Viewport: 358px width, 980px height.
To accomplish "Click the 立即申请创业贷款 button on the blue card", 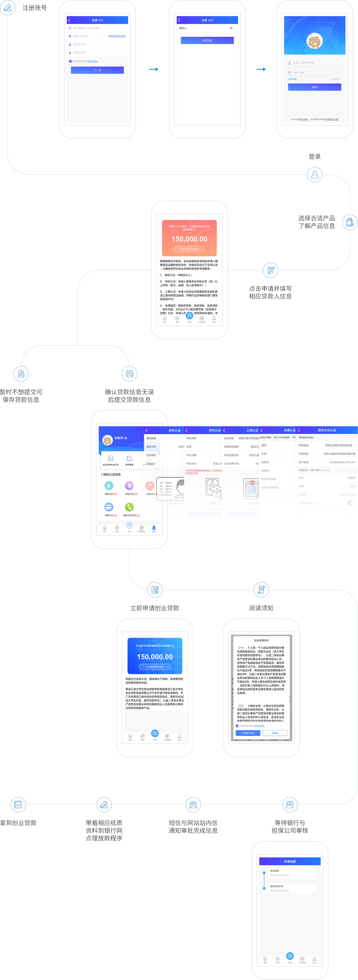I will pyautogui.click(x=155, y=667).
